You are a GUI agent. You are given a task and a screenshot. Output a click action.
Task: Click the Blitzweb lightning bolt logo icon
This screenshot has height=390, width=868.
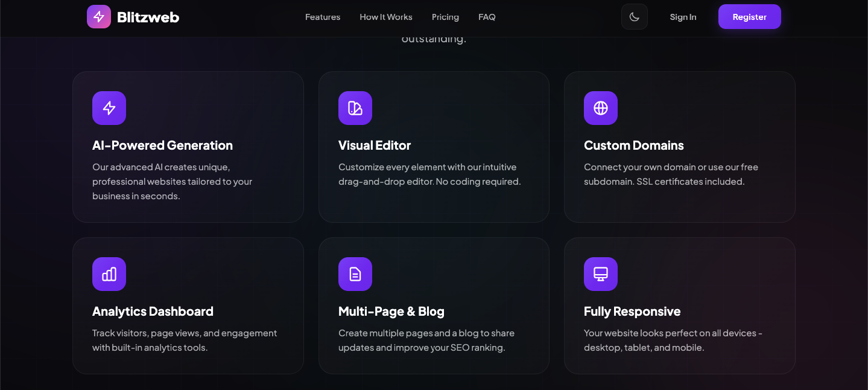coord(99,16)
